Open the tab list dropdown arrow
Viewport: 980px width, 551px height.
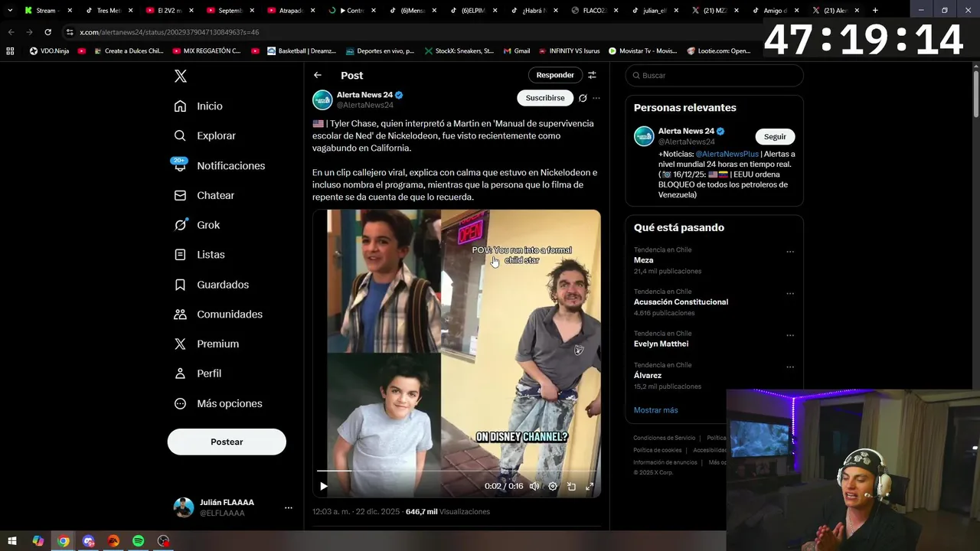click(9, 11)
